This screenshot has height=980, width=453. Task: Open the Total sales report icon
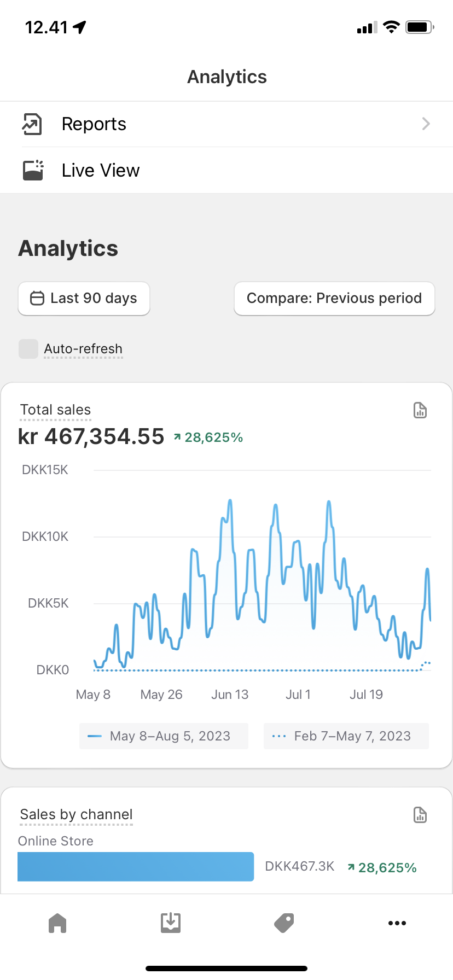click(x=420, y=410)
